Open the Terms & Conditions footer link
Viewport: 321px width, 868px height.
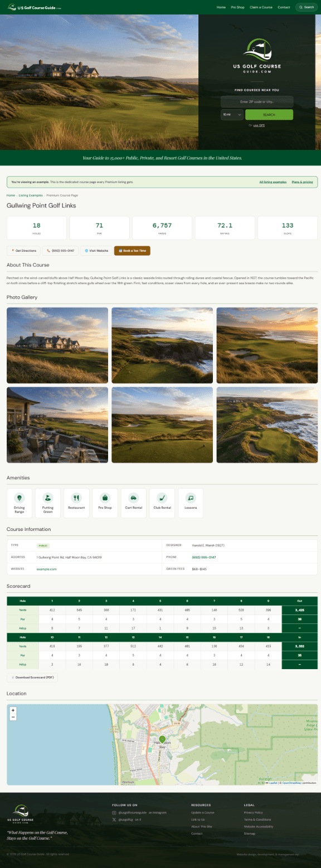click(x=257, y=820)
